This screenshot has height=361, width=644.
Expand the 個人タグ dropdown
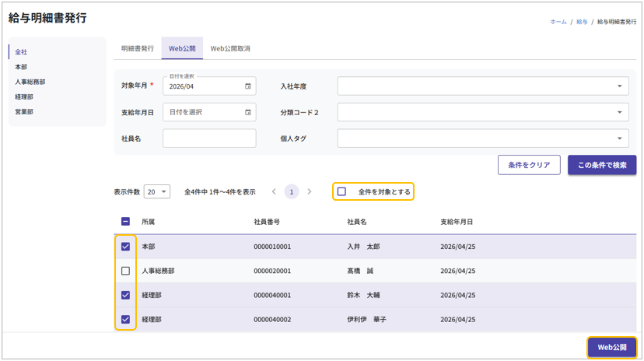pyautogui.click(x=482, y=138)
